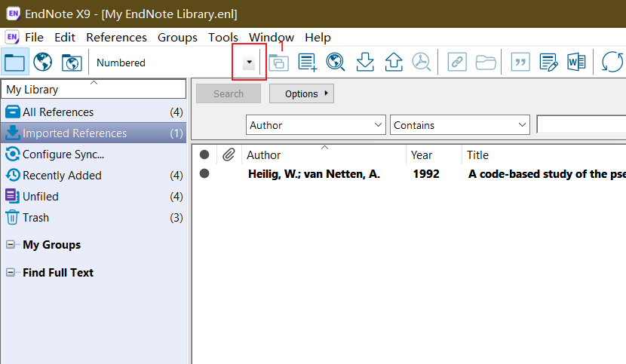Open the Author search field dropdown

[x=316, y=125]
